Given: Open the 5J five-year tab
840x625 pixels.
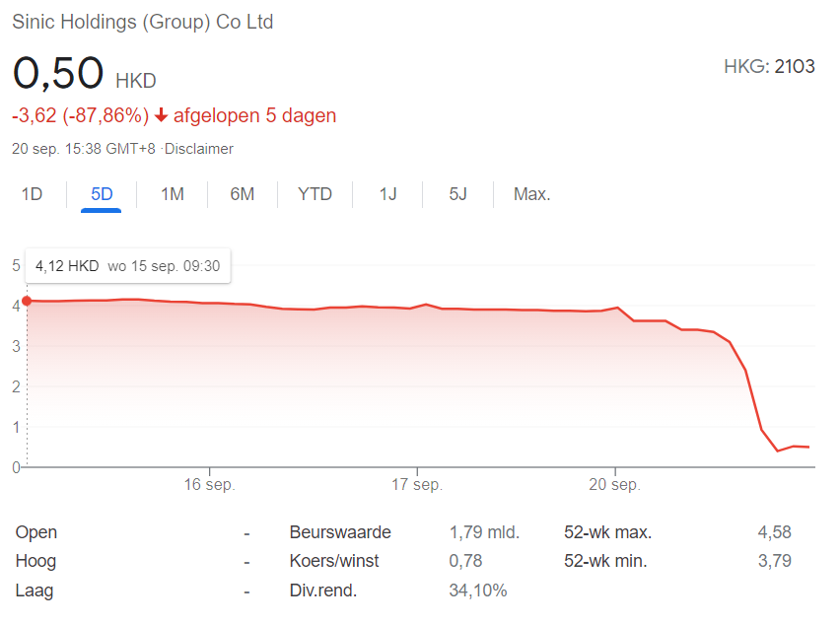Looking at the screenshot, I should pos(457,194).
